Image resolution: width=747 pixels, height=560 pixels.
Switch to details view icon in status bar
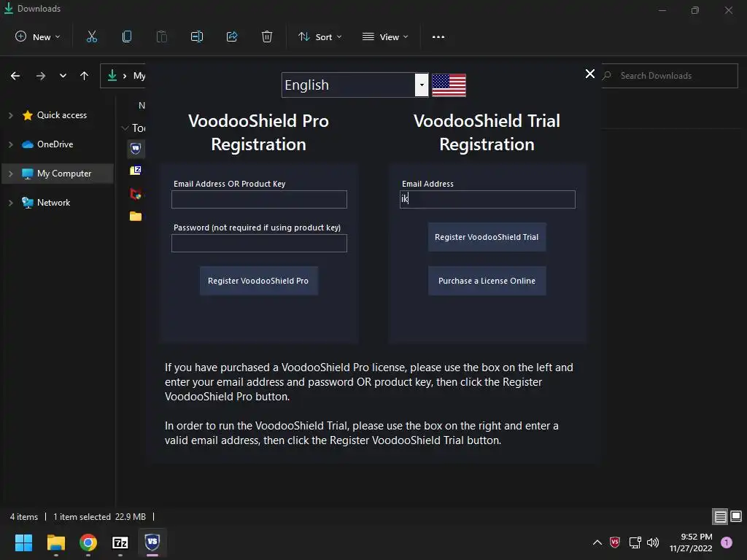[720, 516]
